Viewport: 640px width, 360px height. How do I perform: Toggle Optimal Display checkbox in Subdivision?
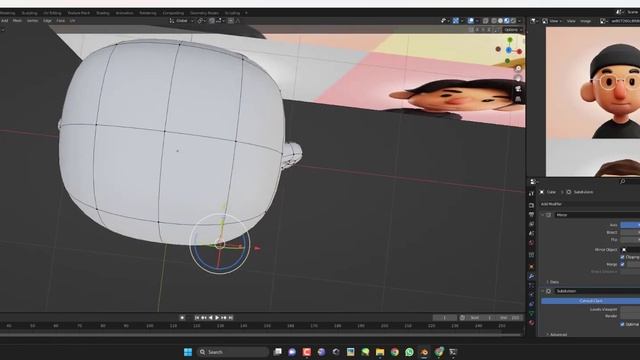(622, 324)
